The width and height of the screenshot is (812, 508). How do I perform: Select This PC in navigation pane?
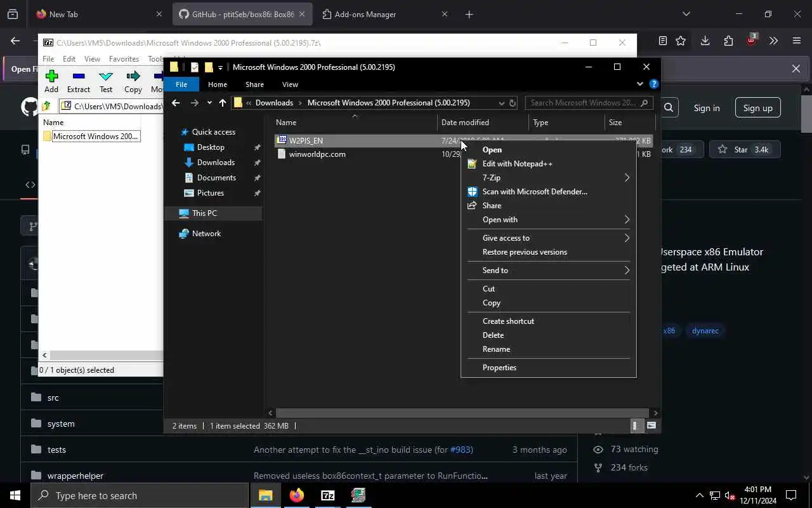click(x=204, y=213)
